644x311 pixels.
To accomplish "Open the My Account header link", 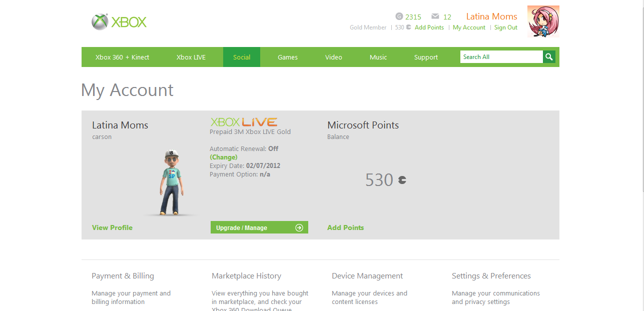I will (469, 27).
